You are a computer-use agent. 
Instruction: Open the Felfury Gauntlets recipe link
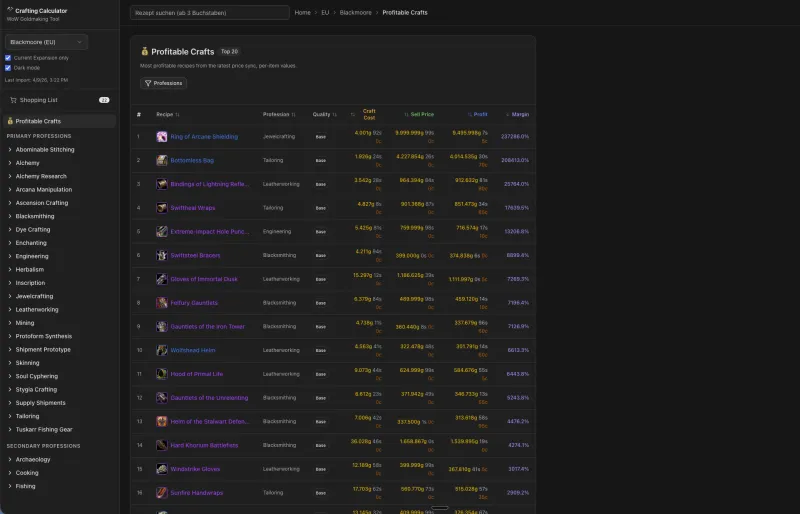[194, 303]
